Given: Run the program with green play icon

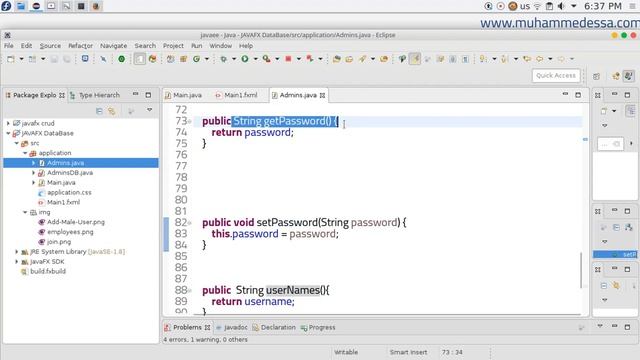Looking at the screenshot, I should pyautogui.click(x=245, y=59).
